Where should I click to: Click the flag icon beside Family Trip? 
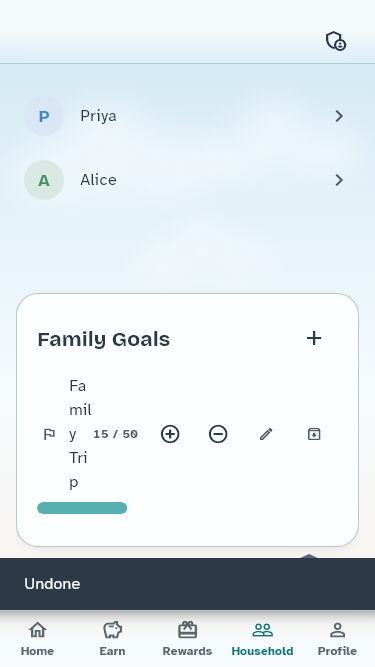(49, 434)
